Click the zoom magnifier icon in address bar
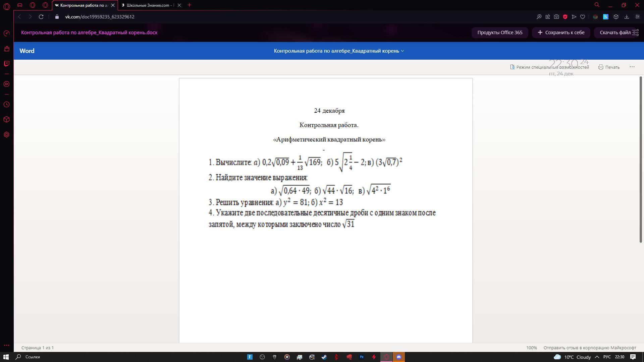The width and height of the screenshot is (644, 362). point(539,17)
